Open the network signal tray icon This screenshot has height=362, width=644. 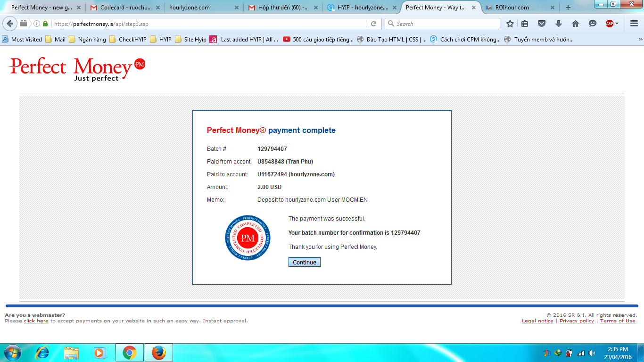(x=581, y=353)
